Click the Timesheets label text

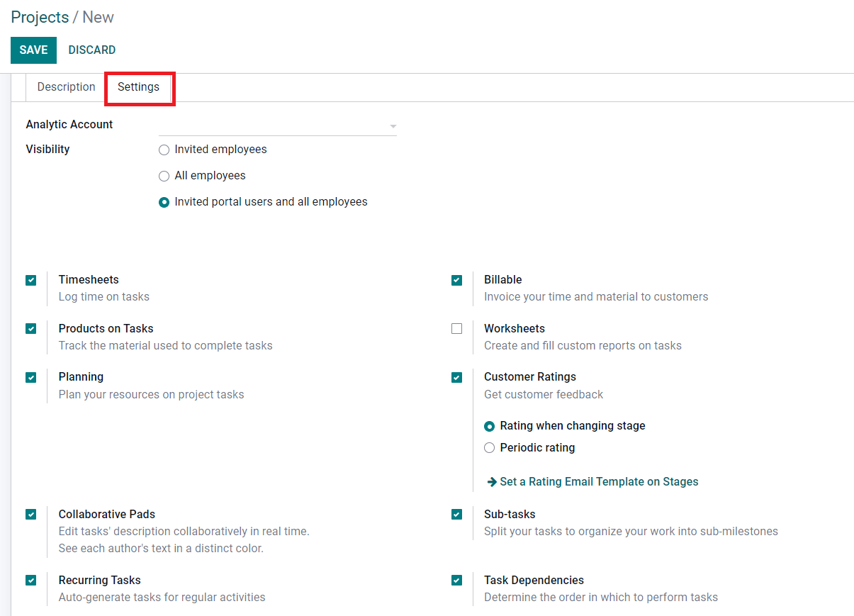(x=89, y=280)
